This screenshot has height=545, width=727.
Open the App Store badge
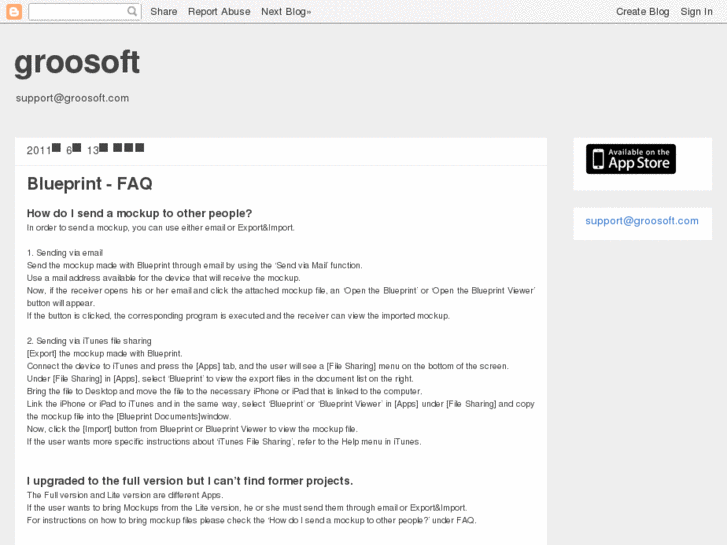point(630,159)
